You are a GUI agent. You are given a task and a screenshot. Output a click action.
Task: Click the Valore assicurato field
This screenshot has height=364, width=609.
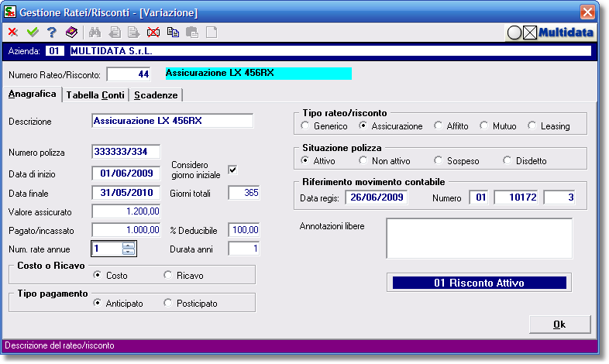(126, 211)
